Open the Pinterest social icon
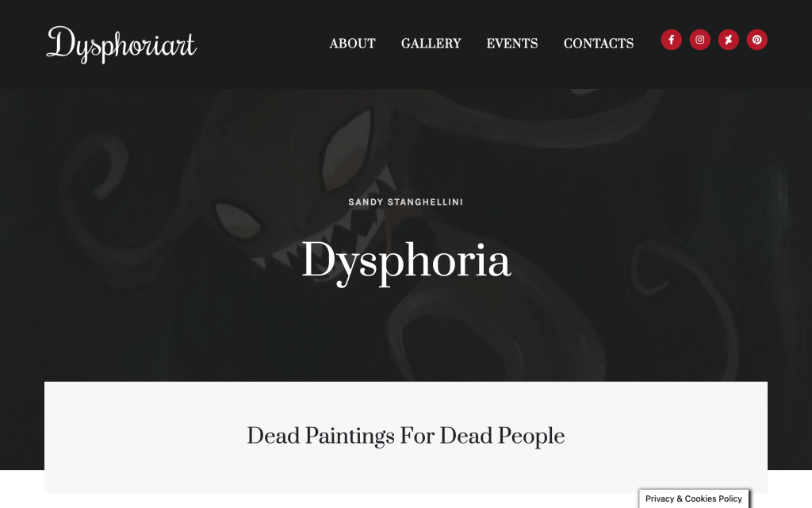This screenshot has width=812, height=508. click(756, 40)
